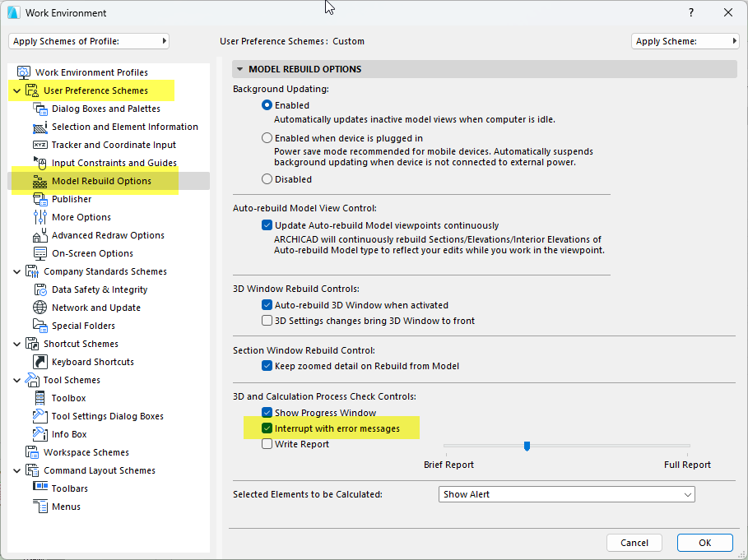Open the Apply Schemes of Profile menu
This screenshot has height=560, width=748.
click(89, 41)
